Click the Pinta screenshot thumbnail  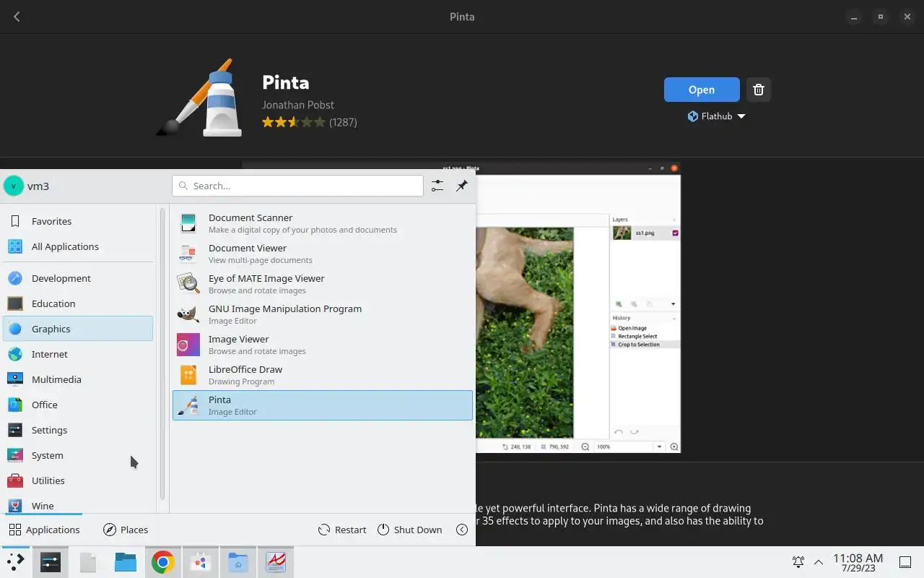[x=577, y=308]
